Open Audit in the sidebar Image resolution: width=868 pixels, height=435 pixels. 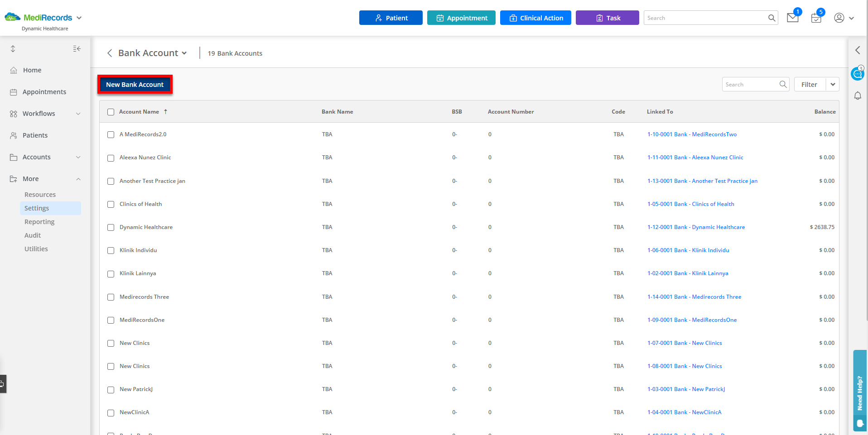pyautogui.click(x=33, y=235)
